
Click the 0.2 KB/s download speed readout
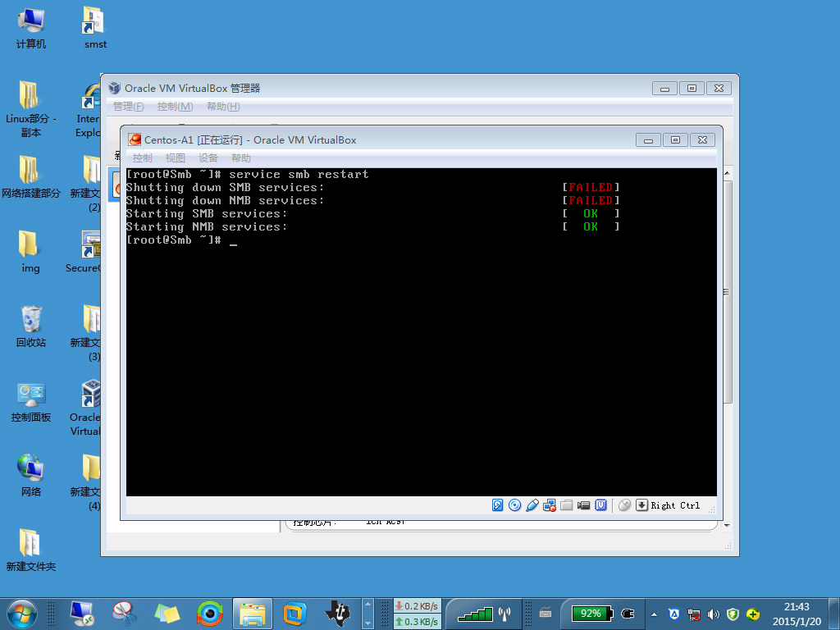coord(417,606)
